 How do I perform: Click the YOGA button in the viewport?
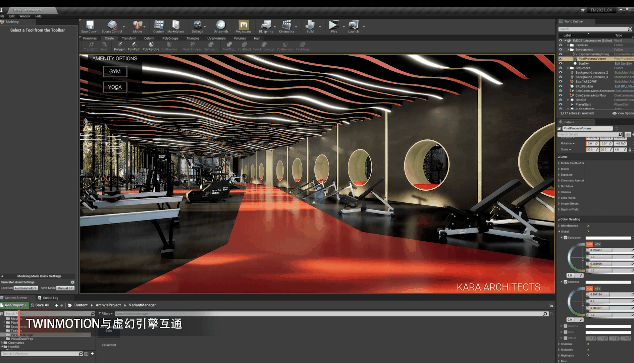[115, 87]
